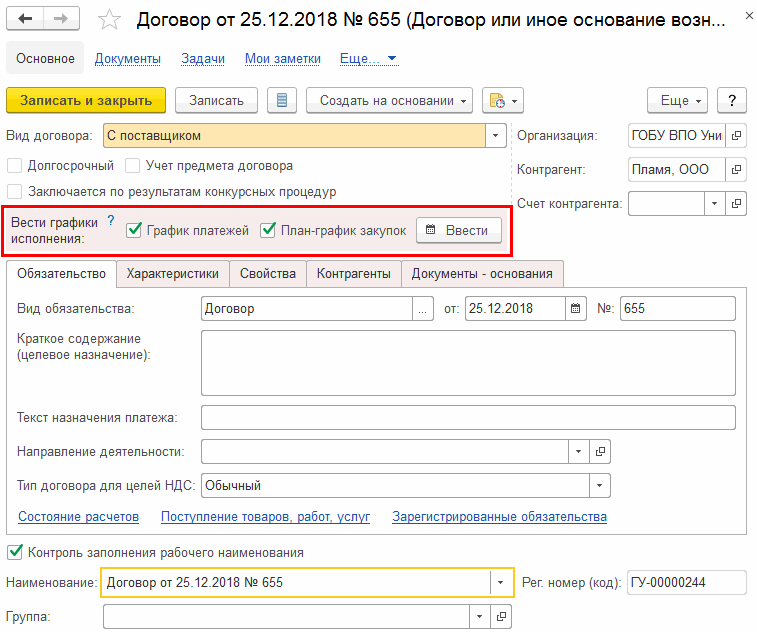Open the Зарегистрированные обязательства link

point(499,517)
